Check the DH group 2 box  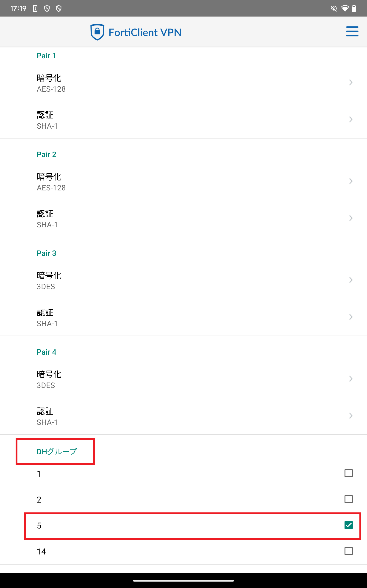(x=348, y=499)
